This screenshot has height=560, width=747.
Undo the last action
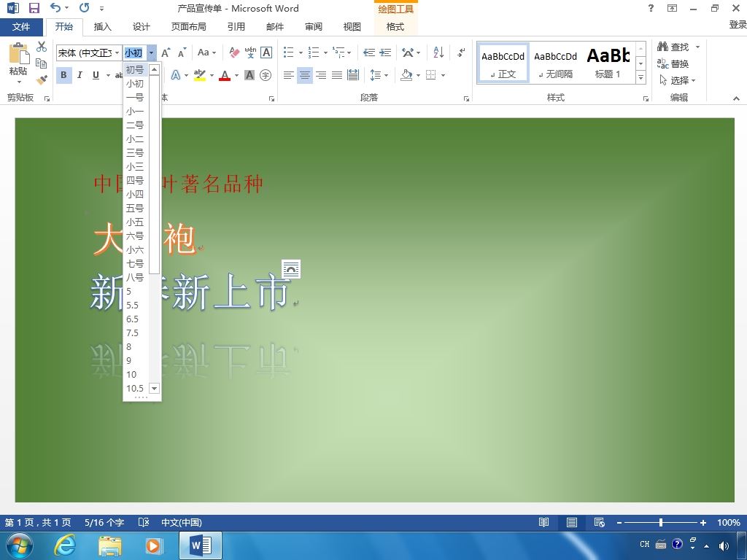pyautogui.click(x=55, y=7)
